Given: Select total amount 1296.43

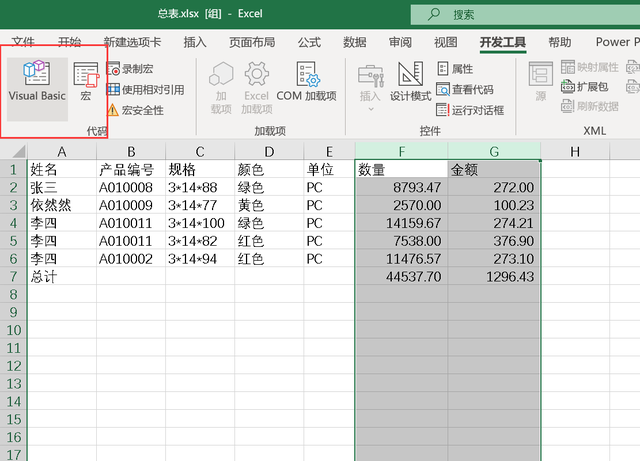Looking at the screenshot, I should coord(494,276).
